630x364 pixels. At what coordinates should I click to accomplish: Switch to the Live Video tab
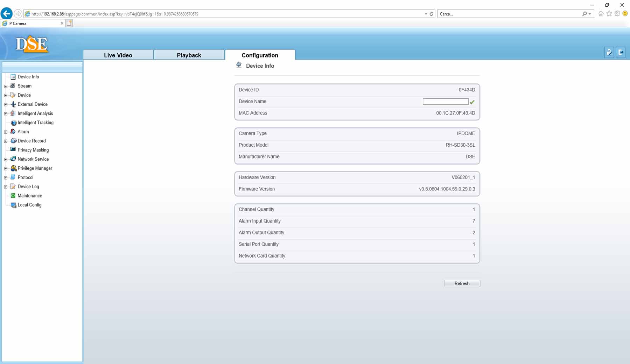pyautogui.click(x=118, y=55)
